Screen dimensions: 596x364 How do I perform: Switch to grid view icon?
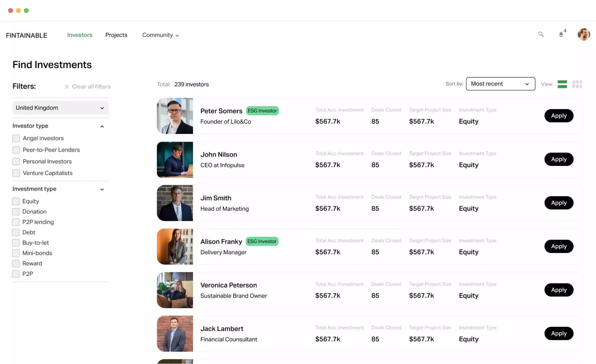pyautogui.click(x=577, y=84)
